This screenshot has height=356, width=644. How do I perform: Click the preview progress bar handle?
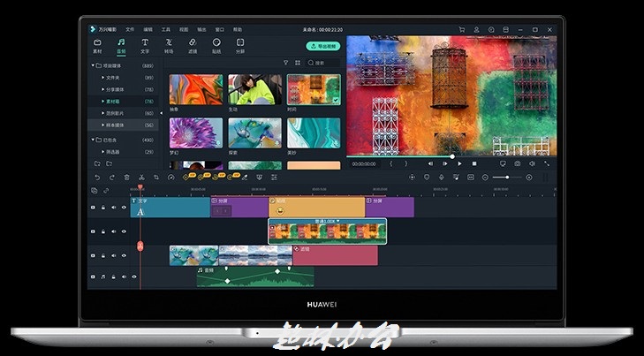(452, 156)
